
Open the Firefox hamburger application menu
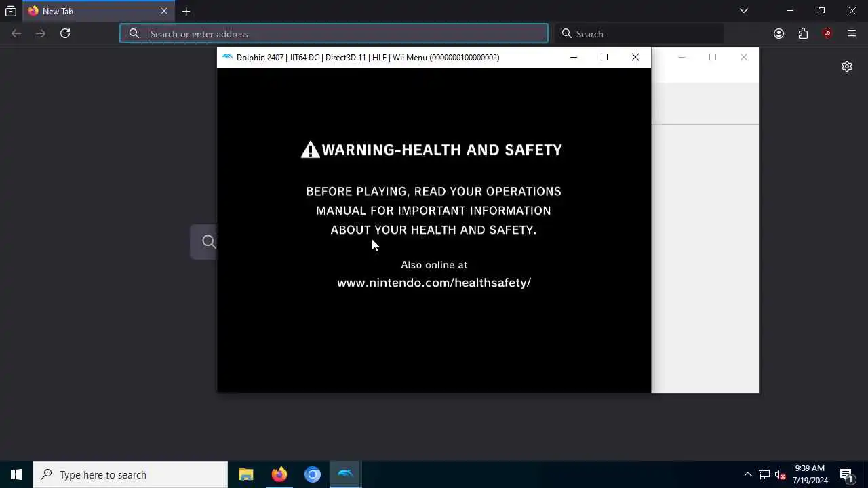click(852, 33)
